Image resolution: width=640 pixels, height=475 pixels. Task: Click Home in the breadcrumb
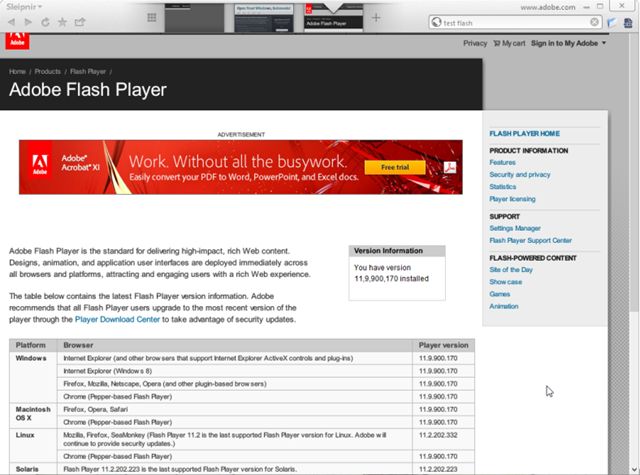[17, 71]
